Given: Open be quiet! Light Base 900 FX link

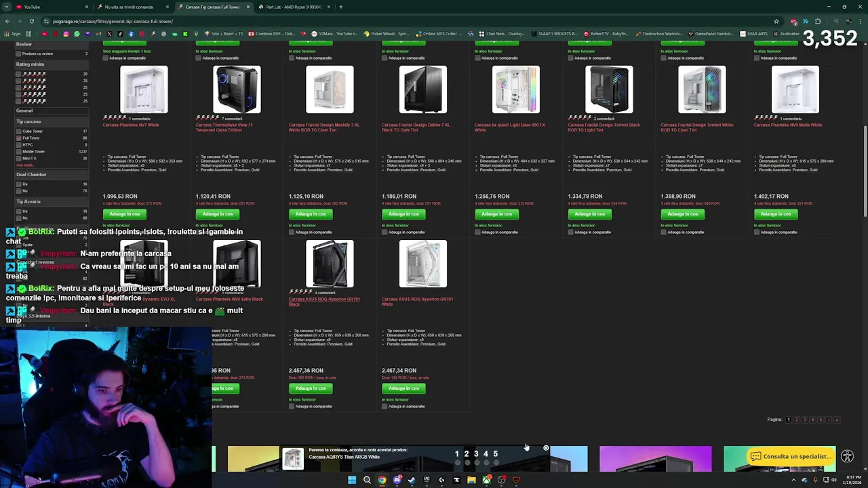Looking at the screenshot, I should point(509,127).
